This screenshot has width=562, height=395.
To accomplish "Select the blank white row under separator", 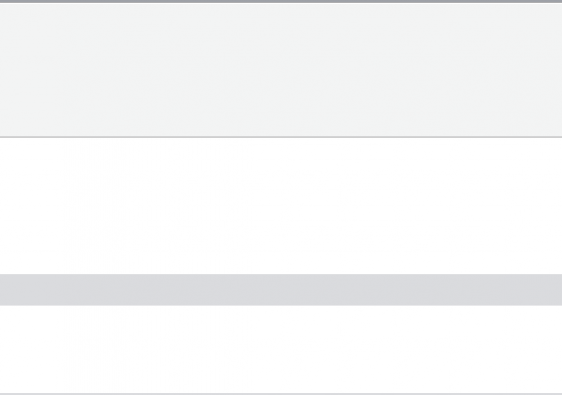I will pyautogui.click(x=281, y=349).
